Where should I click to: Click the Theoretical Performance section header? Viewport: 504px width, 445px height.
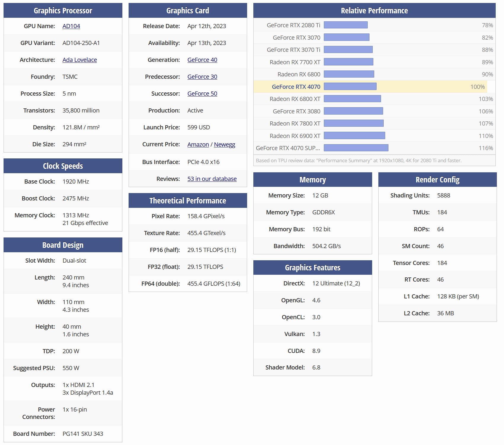coord(188,200)
